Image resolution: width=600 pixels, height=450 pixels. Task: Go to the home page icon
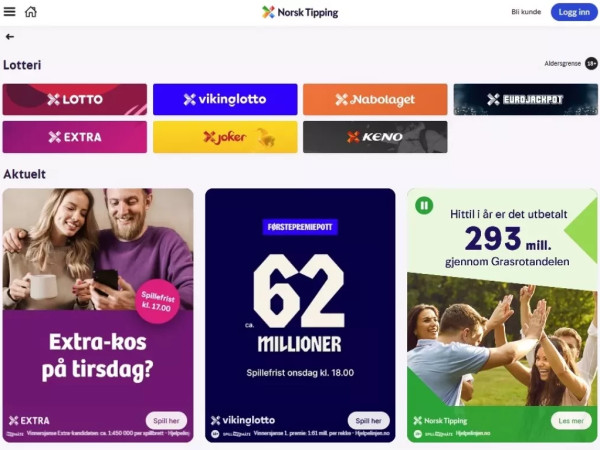(31, 12)
